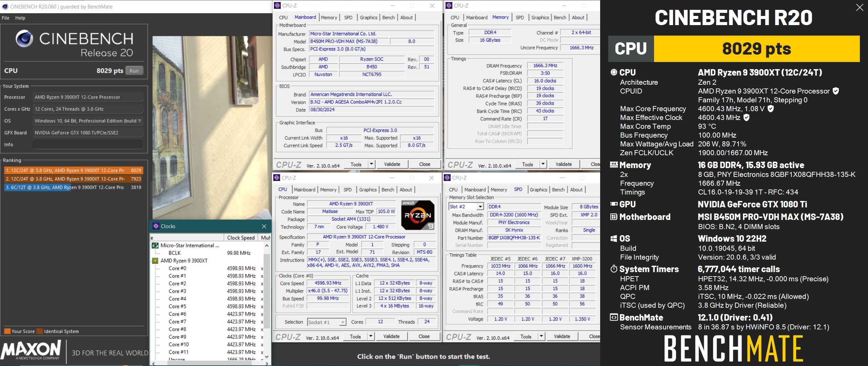Open SPD tab in Mainboard CPU-Z window
Screen dimensions: 868x366
348,18
